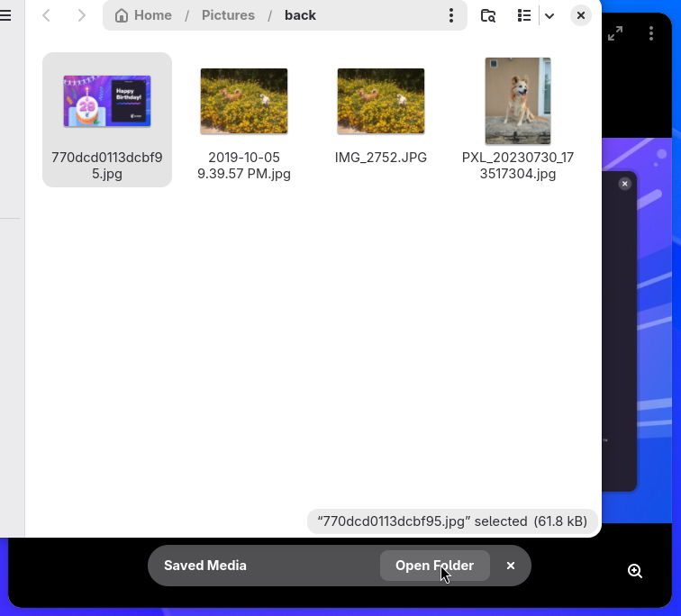The height and width of the screenshot is (616, 681).
Task: Select the Happy Birthday image thumbnail
Action: click(107, 101)
